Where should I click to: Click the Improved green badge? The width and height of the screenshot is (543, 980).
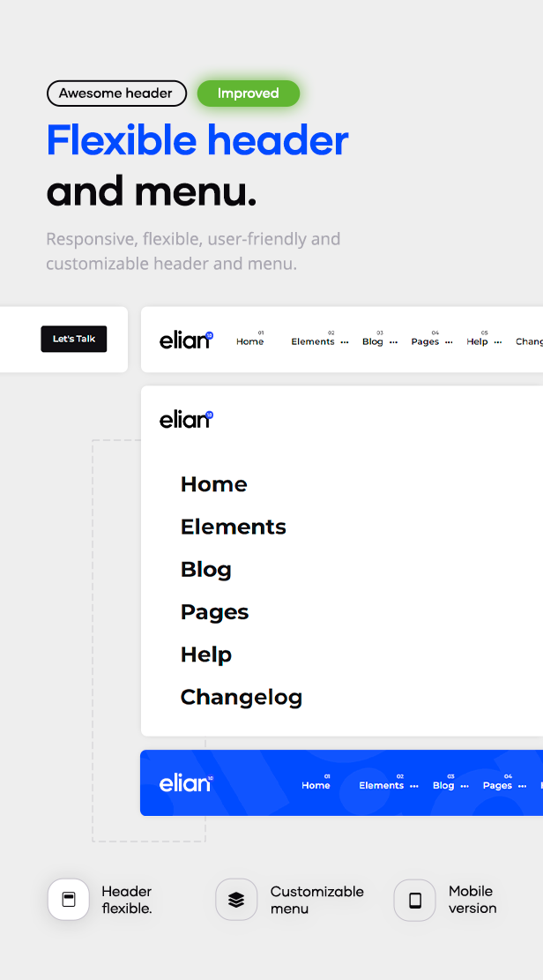point(249,93)
